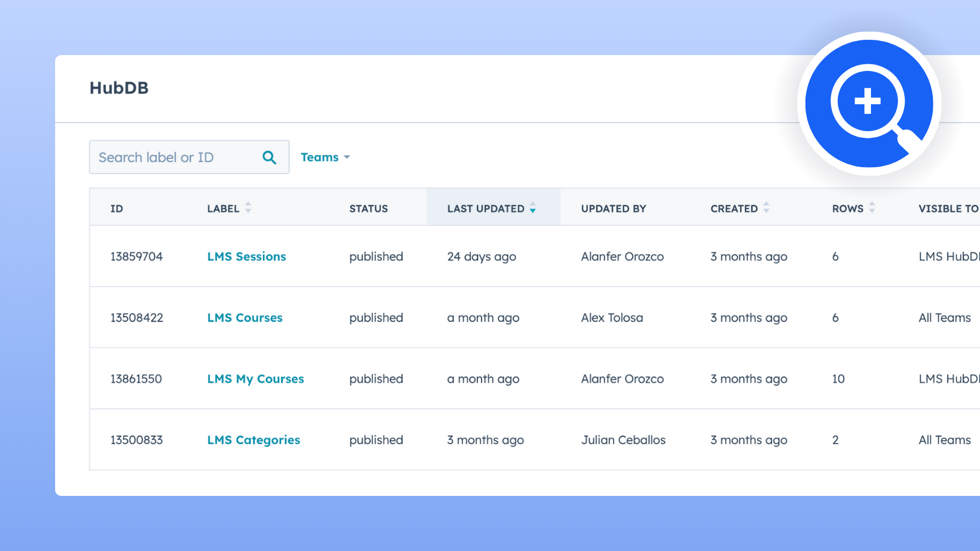The image size is (980, 551).
Task: Toggle Last Updated sort arrow
Action: [533, 208]
